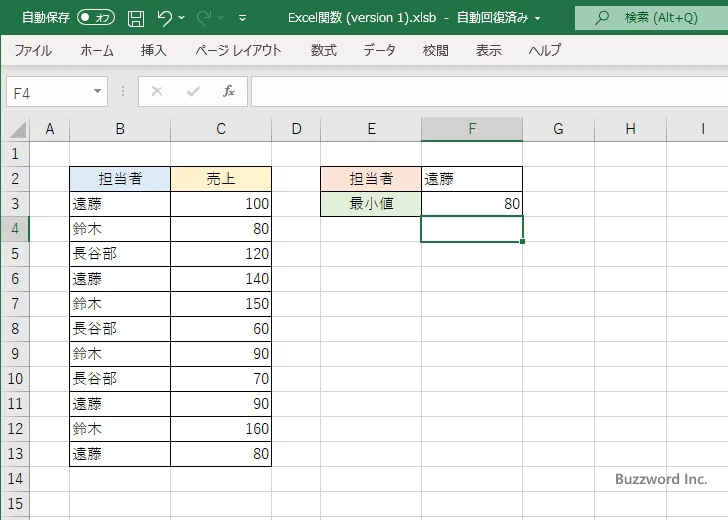Click the 売上 header cell
The image size is (728, 520).
pyautogui.click(x=221, y=179)
